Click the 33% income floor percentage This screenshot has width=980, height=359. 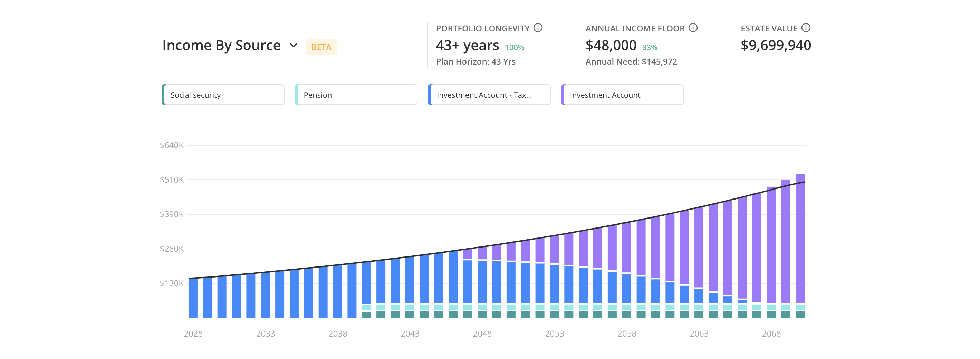click(x=650, y=48)
